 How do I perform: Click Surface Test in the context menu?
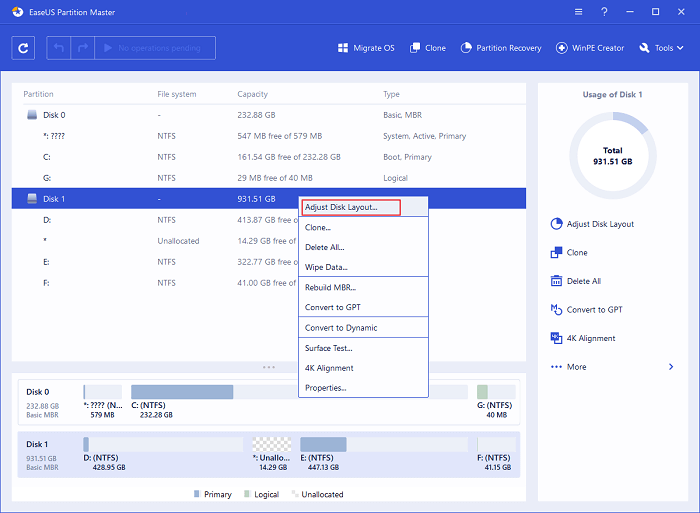pos(328,348)
